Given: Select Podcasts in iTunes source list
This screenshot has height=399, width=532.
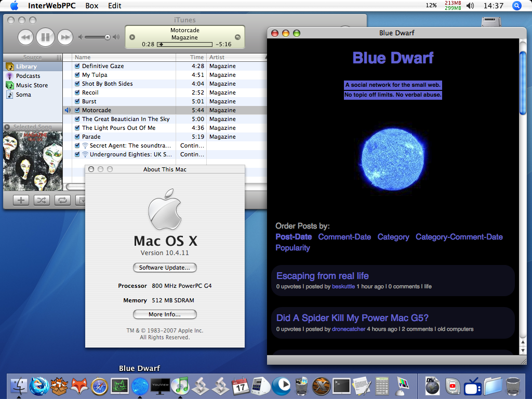Looking at the screenshot, I should [x=28, y=76].
